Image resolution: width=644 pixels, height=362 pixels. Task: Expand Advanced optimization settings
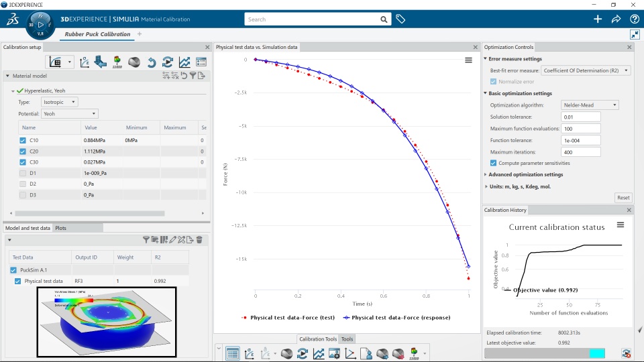(486, 174)
